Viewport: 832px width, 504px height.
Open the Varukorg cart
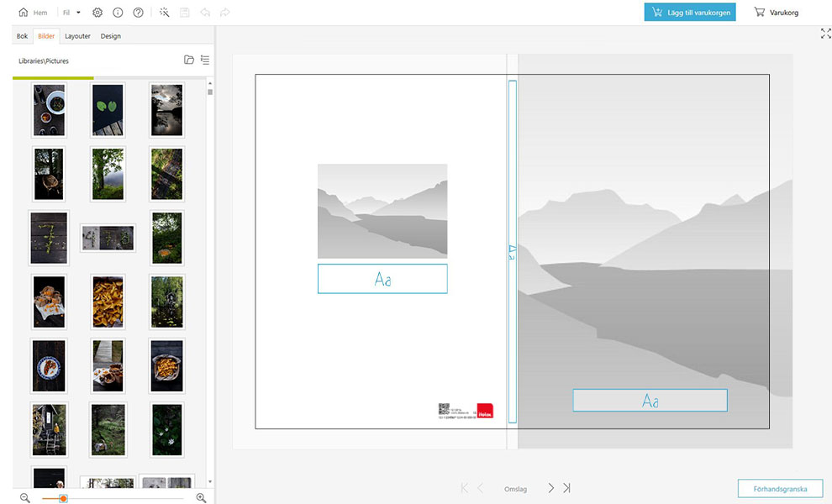point(777,13)
